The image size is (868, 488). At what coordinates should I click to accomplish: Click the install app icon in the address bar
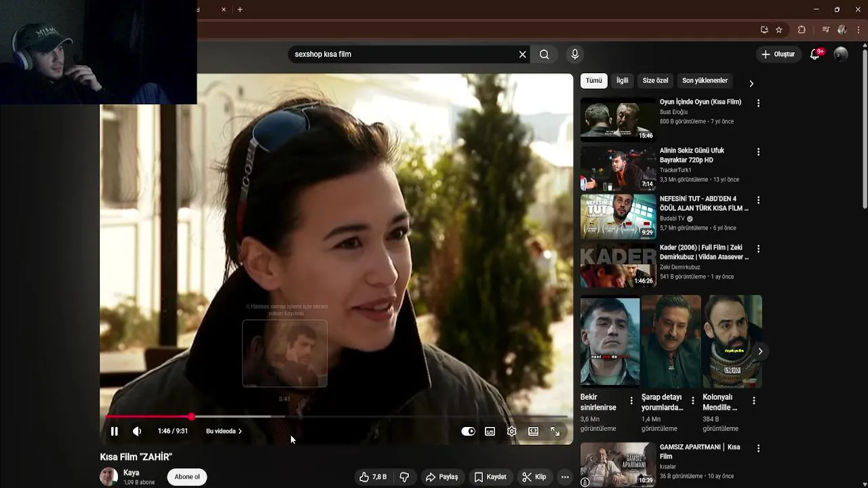[764, 30]
